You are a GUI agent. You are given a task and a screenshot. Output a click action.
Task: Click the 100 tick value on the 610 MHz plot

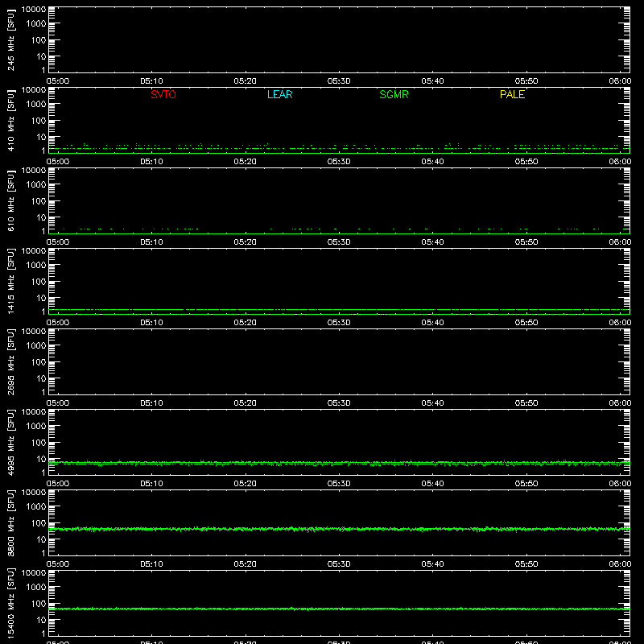[x=39, y=200]
